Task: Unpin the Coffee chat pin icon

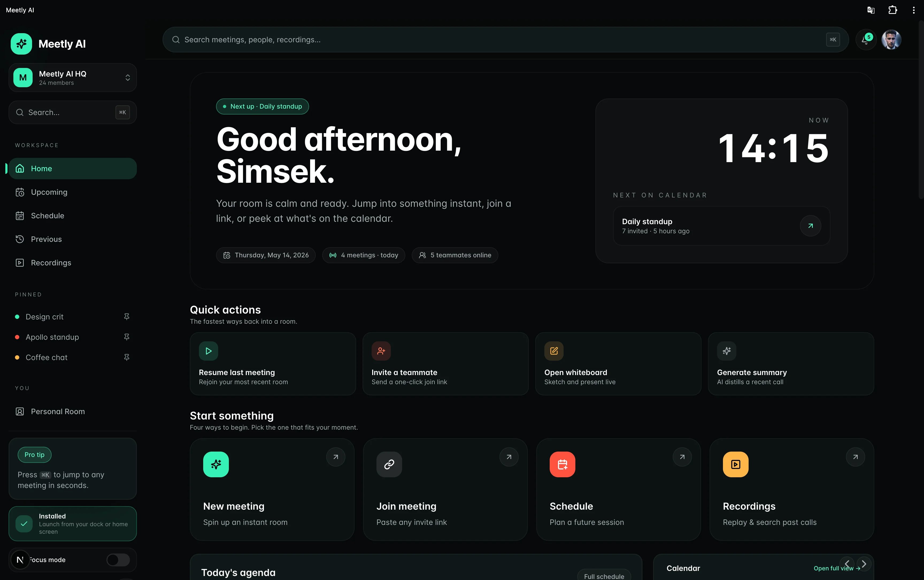Action: pyautogui.click(x=126, y=357)
